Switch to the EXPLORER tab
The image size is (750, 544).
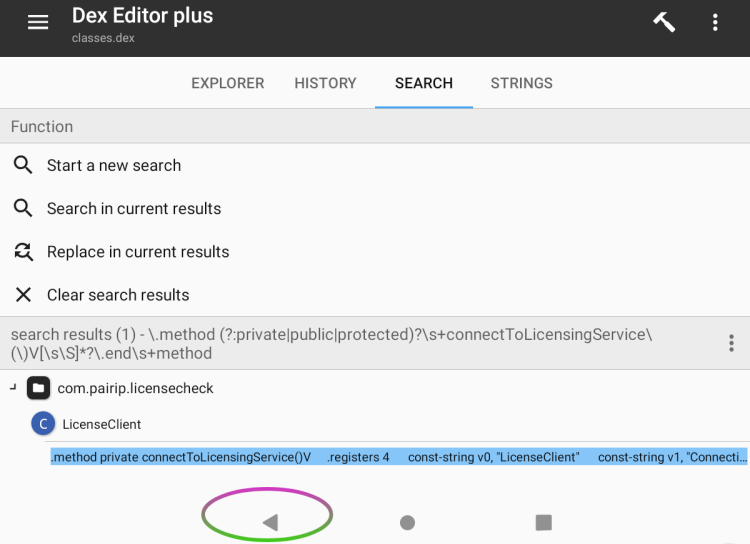[228, 83]
